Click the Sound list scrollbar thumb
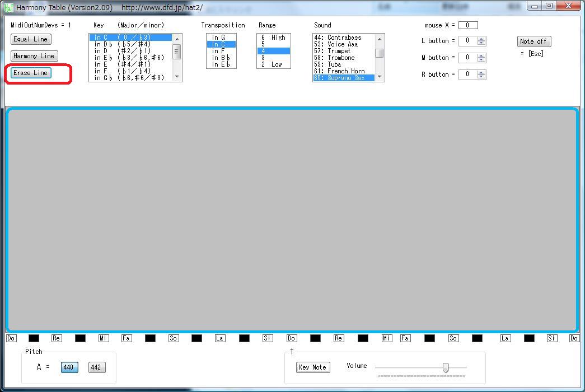The height and width of the screenshot is (392, 585). point(380,53)
